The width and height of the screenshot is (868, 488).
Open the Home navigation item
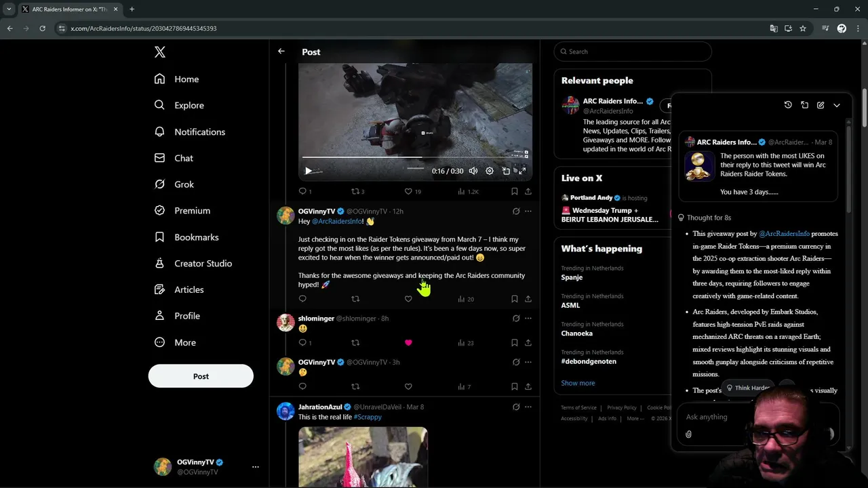(x=177, y=79)
